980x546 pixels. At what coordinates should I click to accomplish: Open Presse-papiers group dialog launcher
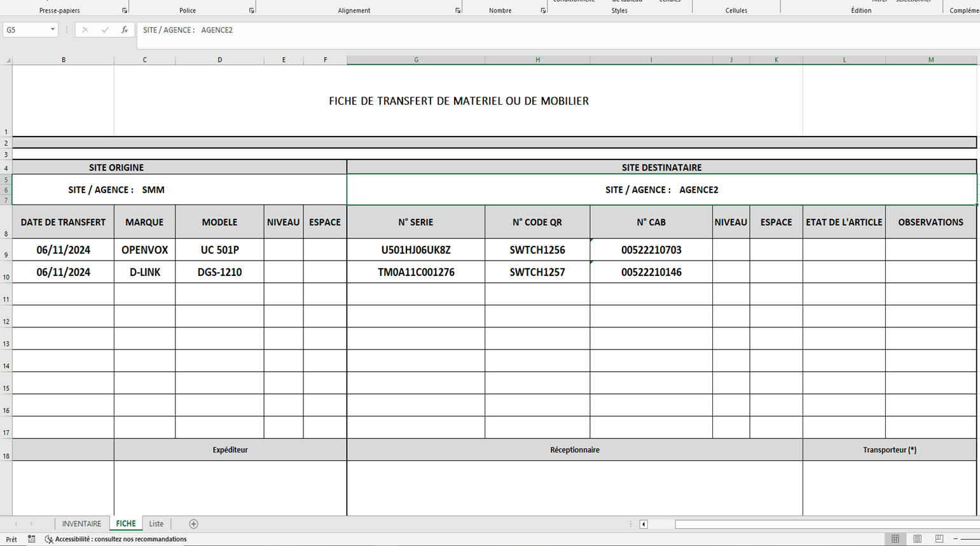coord(125,11)
